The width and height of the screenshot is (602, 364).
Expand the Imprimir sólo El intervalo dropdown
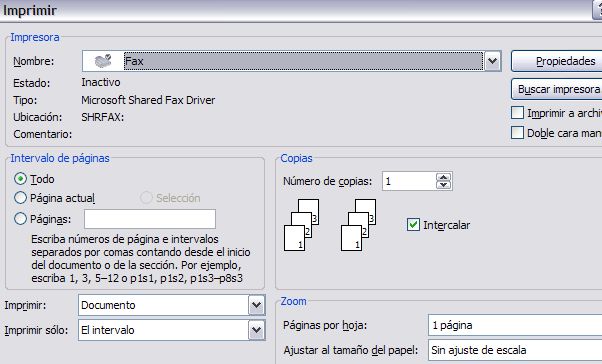click(x=256, y=330)
